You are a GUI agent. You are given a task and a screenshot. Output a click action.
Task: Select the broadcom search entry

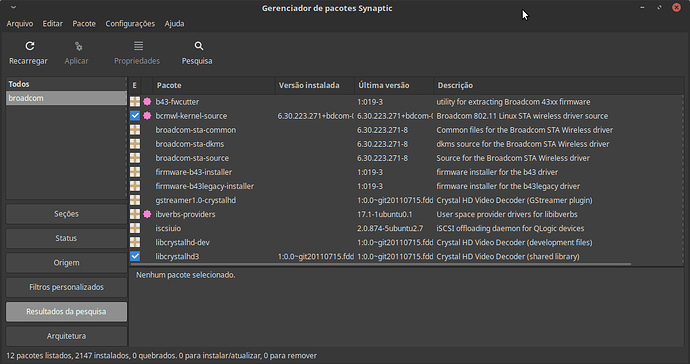(x=66, y=98)
